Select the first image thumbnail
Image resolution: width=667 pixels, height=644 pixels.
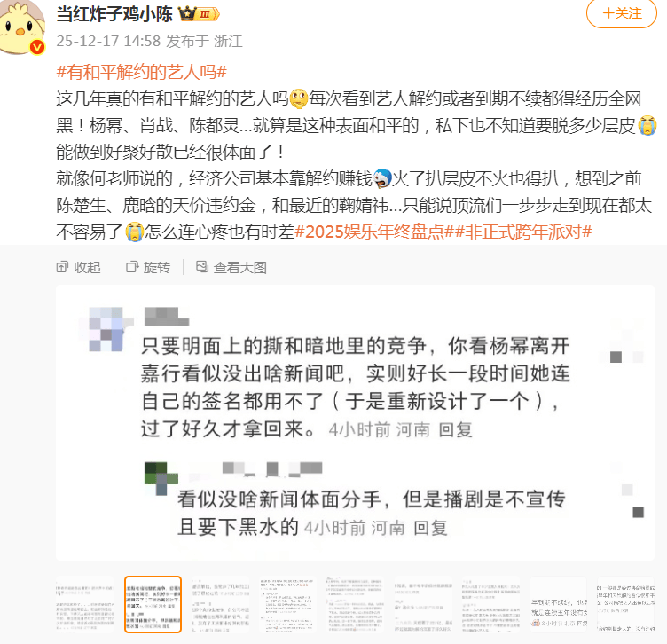[84, 604]
